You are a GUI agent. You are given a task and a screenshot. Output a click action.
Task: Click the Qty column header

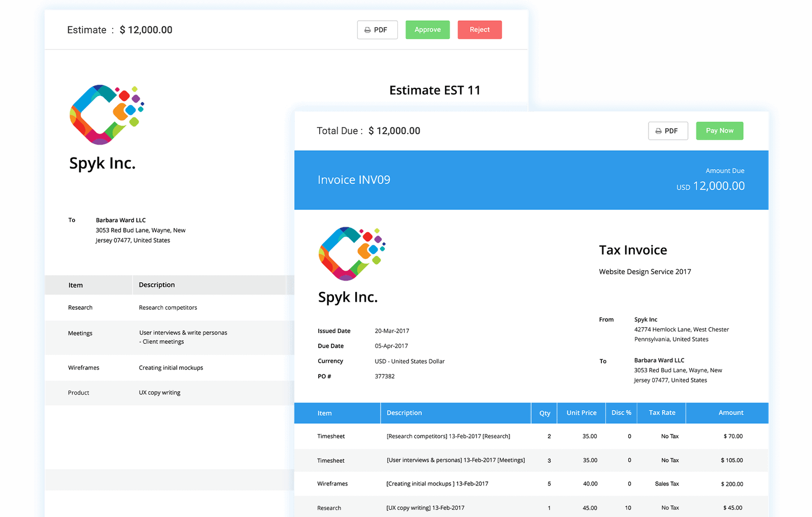(545, 413)
